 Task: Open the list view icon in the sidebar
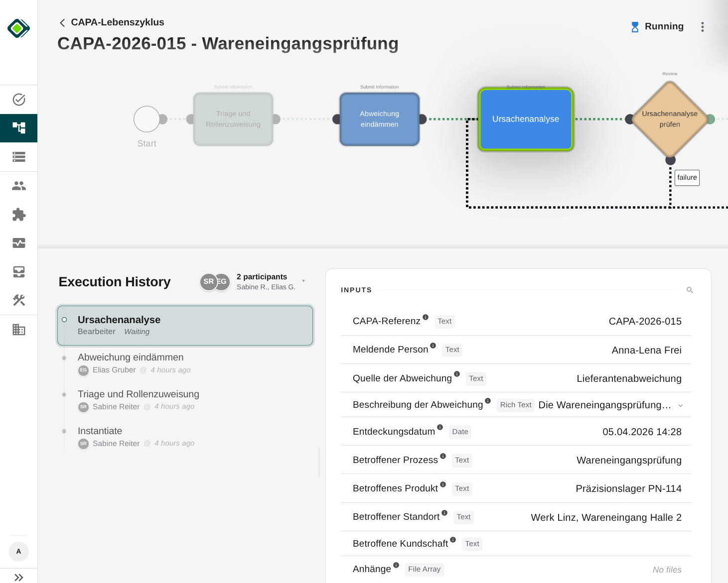click(x=18, y=157)
